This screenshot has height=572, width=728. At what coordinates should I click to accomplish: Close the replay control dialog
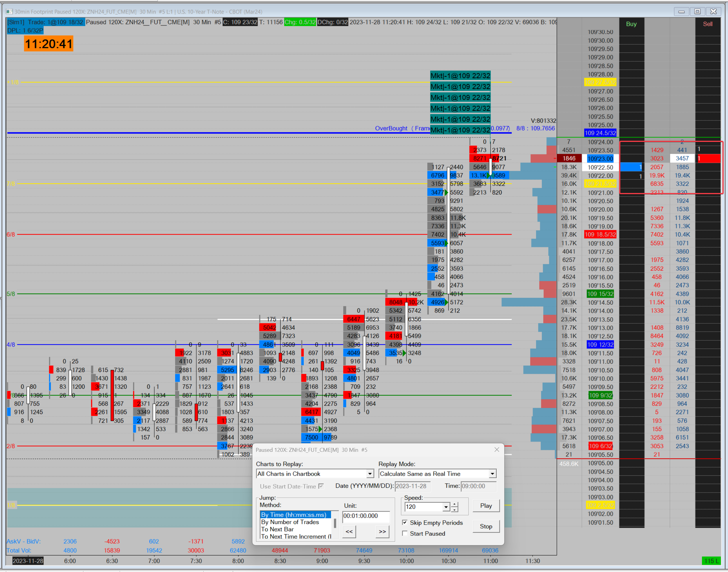coord(497,450)
